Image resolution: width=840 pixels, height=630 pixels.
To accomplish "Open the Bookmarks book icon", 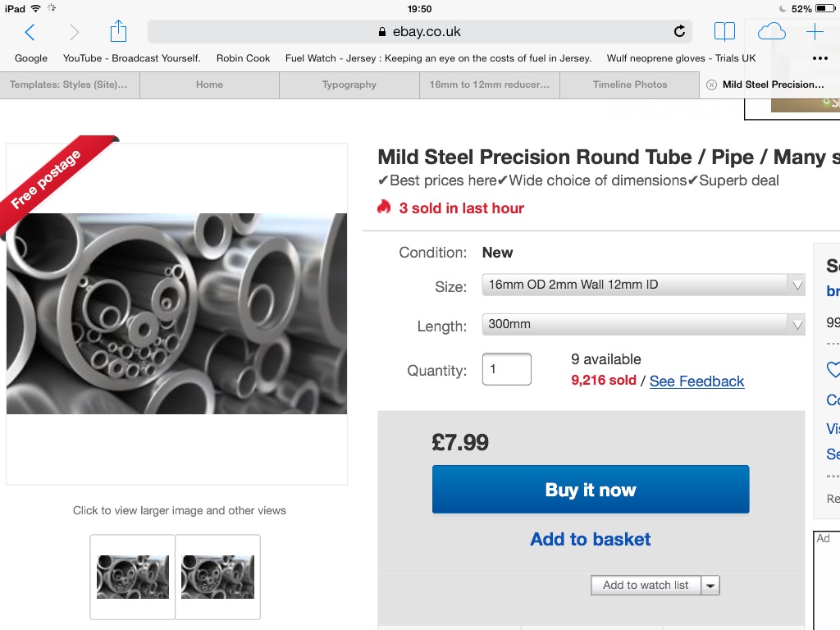I will [x=724, y=32].
